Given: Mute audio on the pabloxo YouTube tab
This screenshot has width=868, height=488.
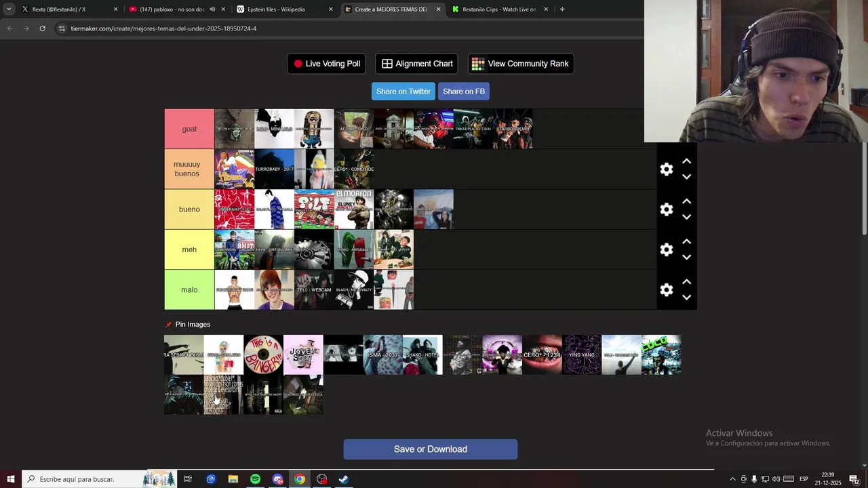Looking at the screenshot, I should tap(212, 9).
